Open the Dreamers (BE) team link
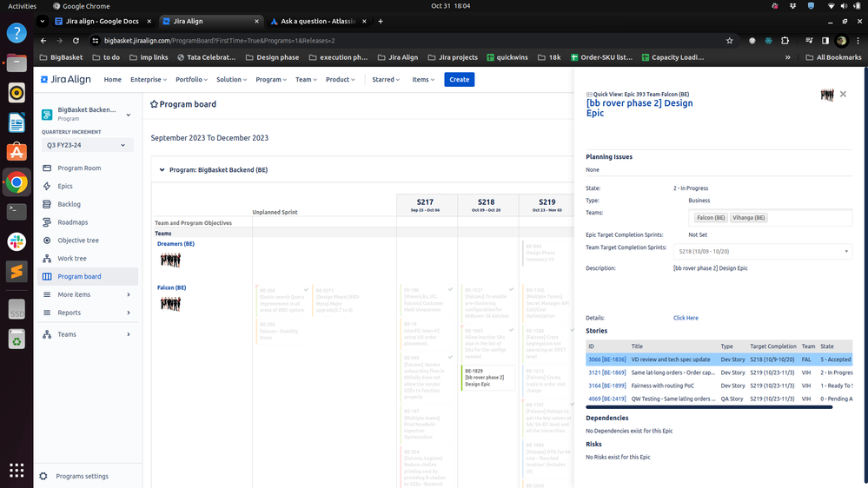The height and width of the screenshot is (488, 868). point(176,244)
